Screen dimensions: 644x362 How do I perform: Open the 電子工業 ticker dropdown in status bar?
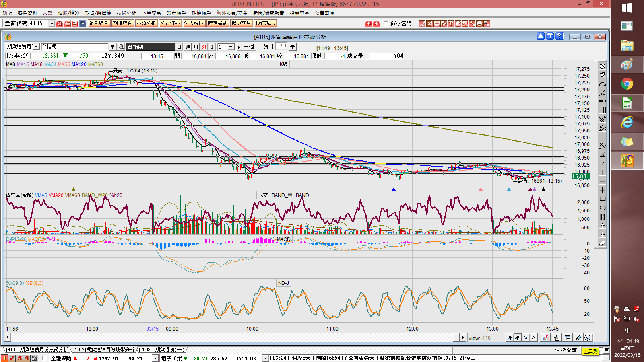point(266,358)
